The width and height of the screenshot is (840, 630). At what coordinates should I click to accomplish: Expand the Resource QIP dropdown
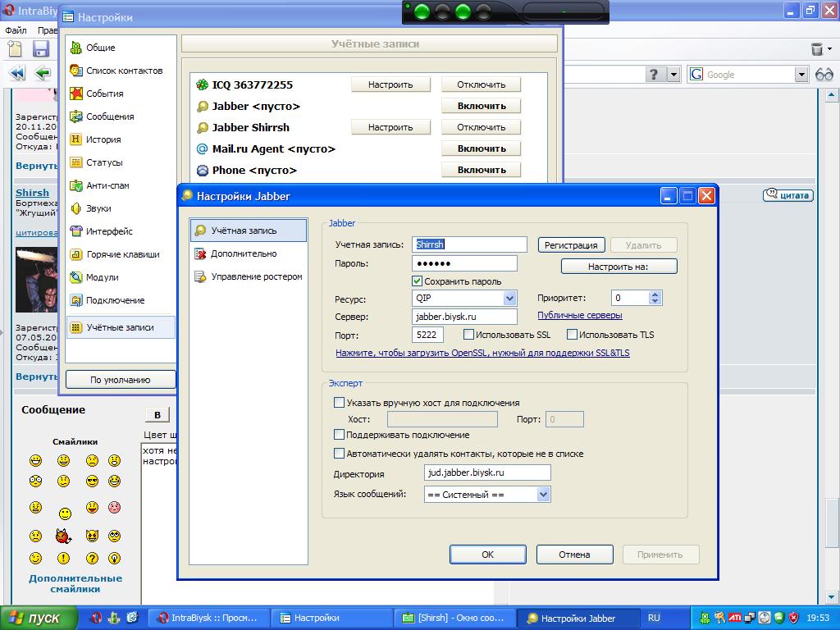tap(509, 299)
